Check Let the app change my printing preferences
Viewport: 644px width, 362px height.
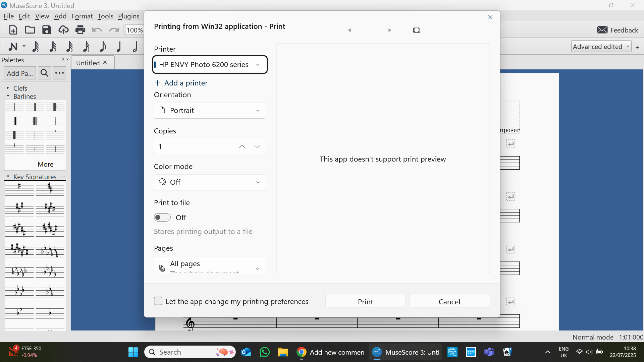158,301
